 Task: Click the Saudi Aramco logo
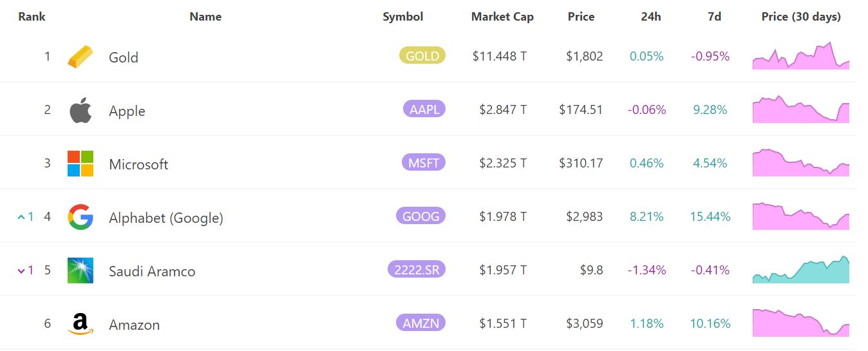[x=80, y=270]
